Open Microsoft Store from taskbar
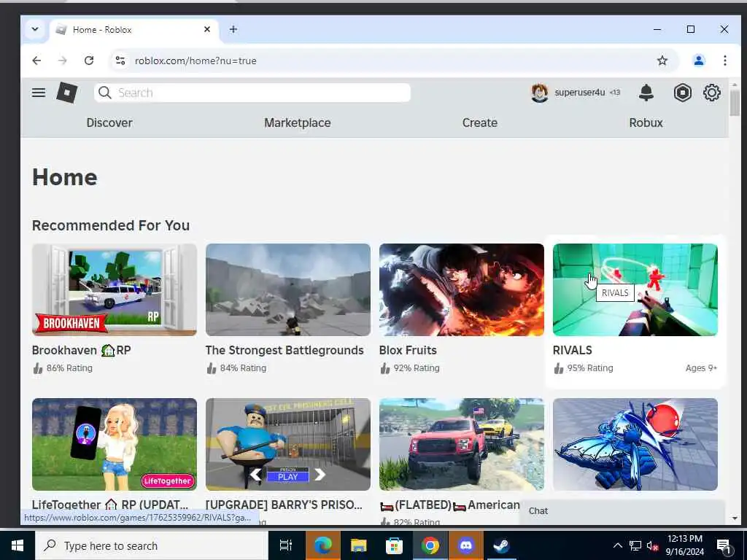 [394, 545]
